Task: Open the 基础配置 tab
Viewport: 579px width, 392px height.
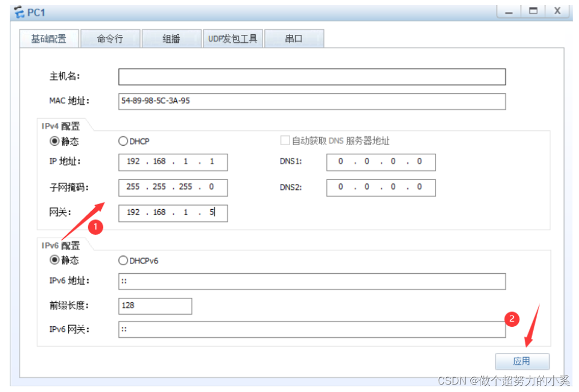Action: coord(49,39)
